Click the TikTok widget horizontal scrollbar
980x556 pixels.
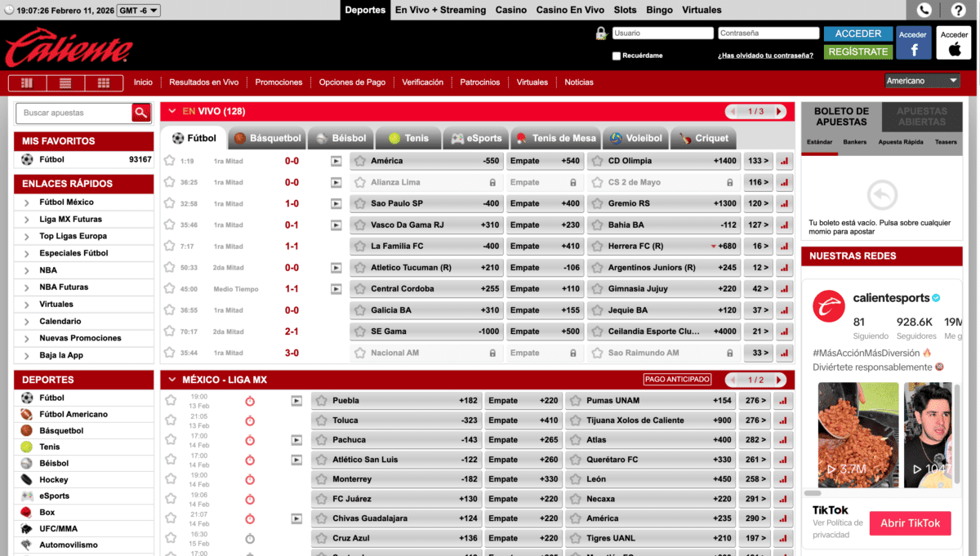(813, 493)
